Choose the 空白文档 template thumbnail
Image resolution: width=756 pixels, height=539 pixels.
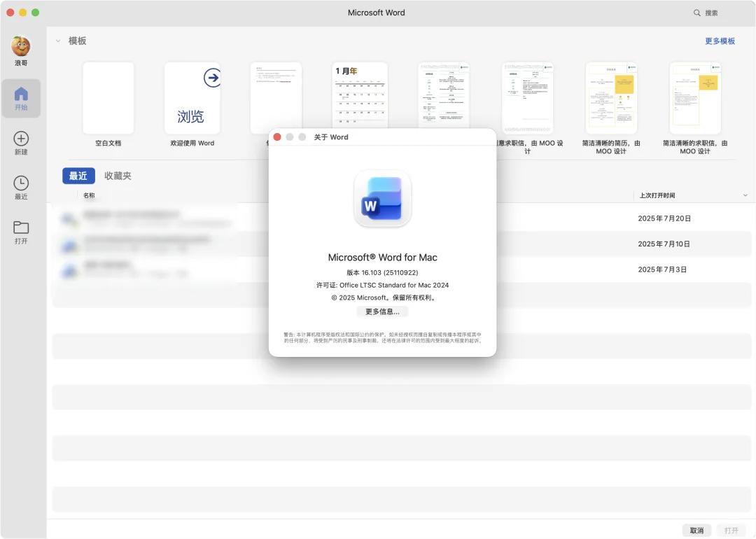(108, 98)
